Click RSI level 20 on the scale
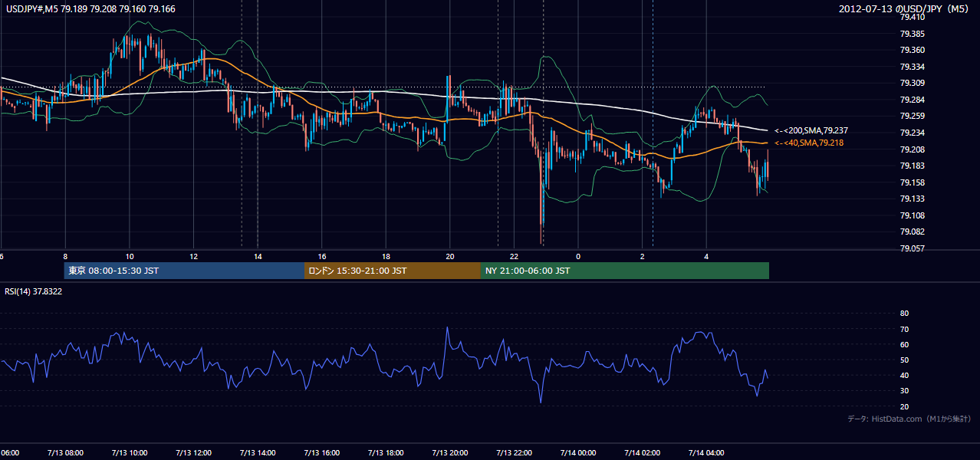Image resolution: width=980 pixels, height=460 pixels. pos(904,406)
